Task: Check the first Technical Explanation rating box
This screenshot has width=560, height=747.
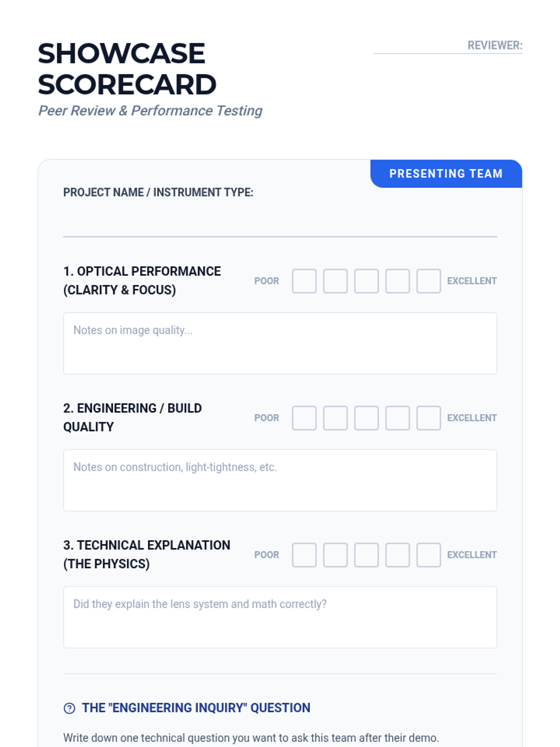Action: (304, 555)
